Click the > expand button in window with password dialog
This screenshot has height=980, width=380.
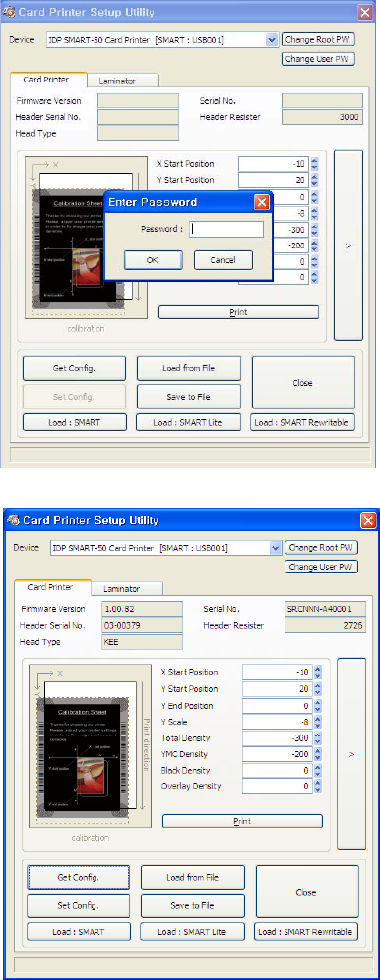point(349,245)
